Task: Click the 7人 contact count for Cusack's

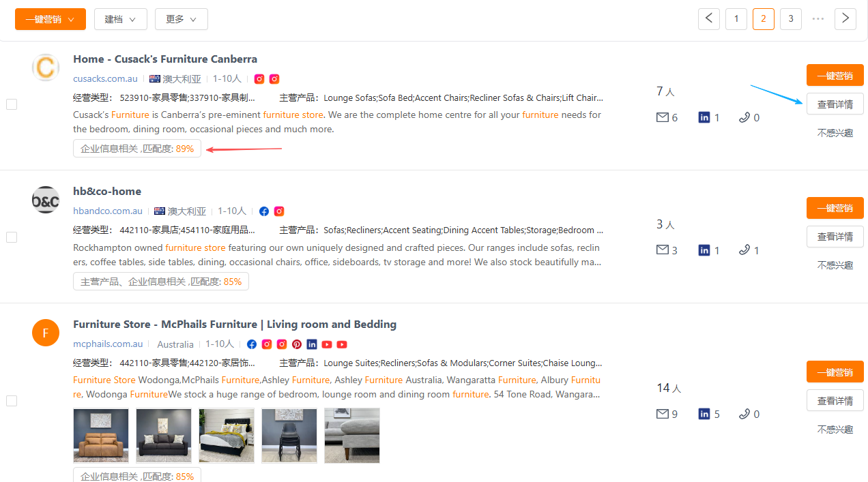Action: [665, 91]
